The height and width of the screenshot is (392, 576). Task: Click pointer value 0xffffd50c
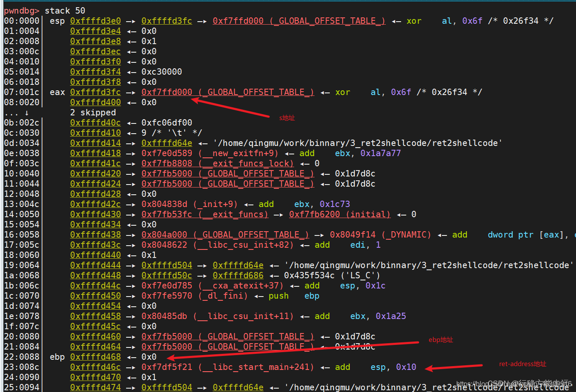click(167, 275)
